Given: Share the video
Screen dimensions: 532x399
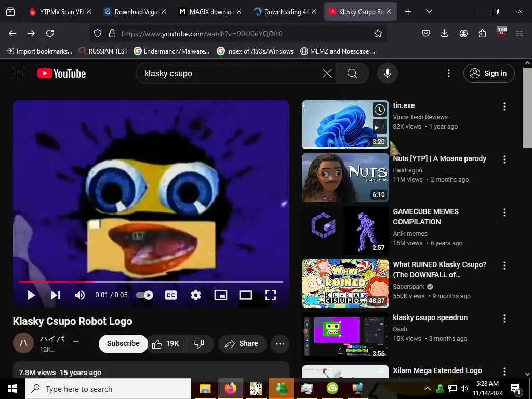Looking at the screenshot, I should [241, 344].
